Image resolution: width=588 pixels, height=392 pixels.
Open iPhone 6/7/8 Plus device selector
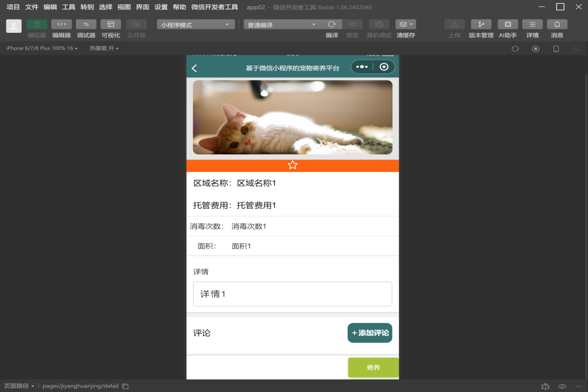click(42, 49)
